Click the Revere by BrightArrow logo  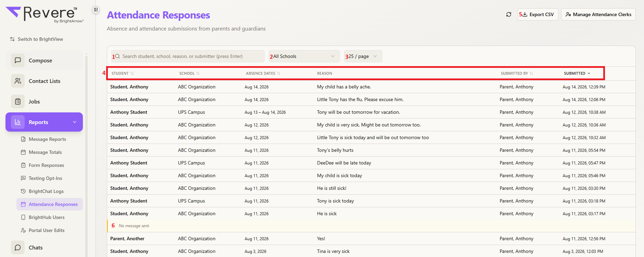pos(45,15)
